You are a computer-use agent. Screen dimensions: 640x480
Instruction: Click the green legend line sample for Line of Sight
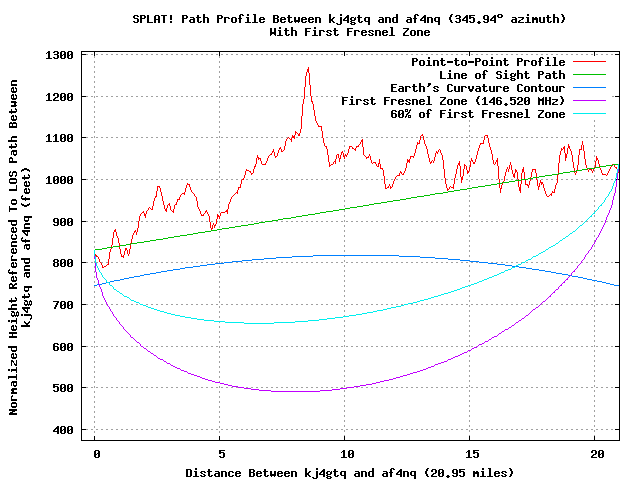(589, 75)
